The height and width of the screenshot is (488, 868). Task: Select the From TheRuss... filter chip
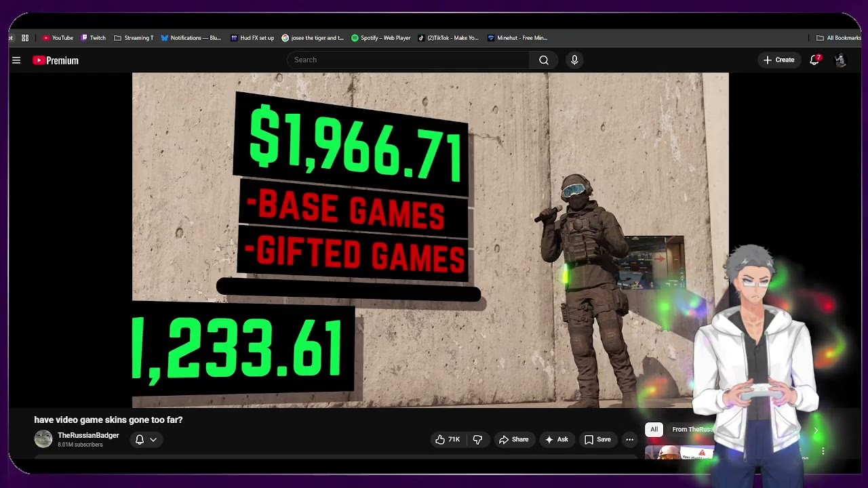[692, 429]
